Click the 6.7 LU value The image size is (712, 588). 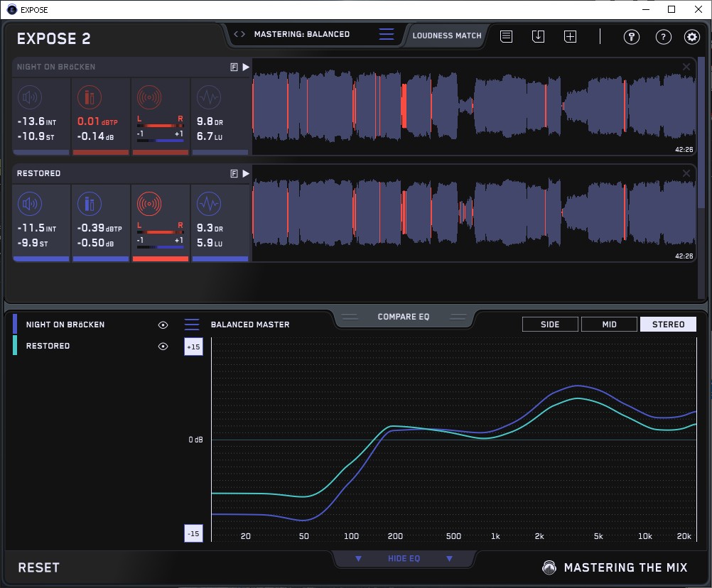[x=210, y=136]
